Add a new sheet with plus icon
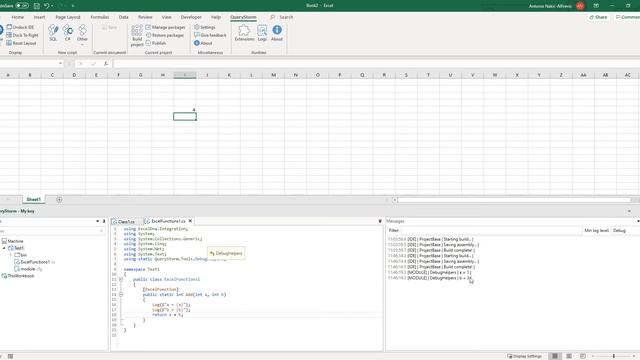Image resolution: width=640 pixels, height=360 pixels. [x=59, y=200]
